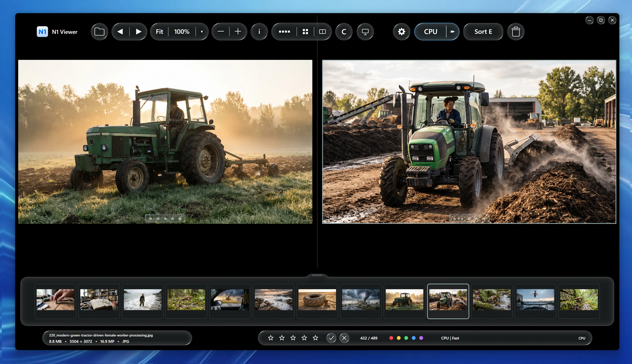Select the Fit zoom button
Viewport: 632px width, 364px height.
[159, 32]
